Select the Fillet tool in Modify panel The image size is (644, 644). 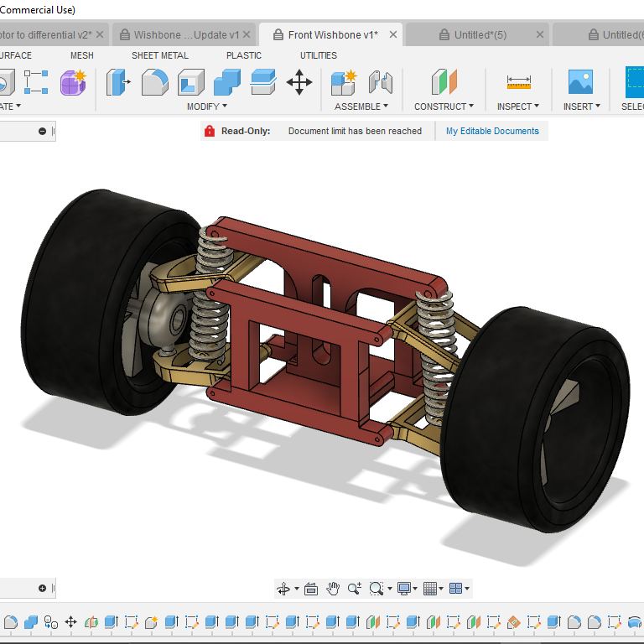click(155, 82)
